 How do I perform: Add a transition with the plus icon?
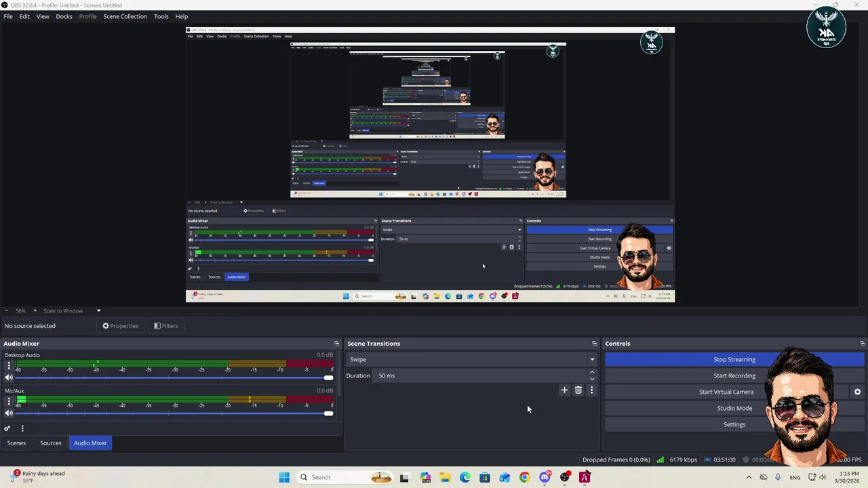click(x=564, y=390)
